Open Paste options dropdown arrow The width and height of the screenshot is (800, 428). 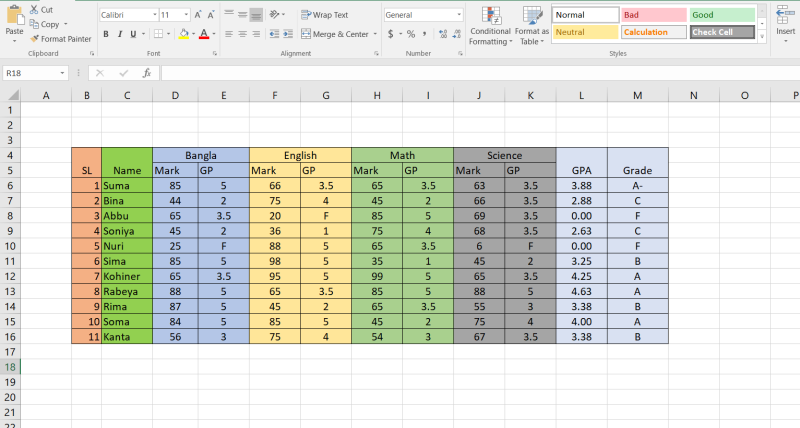(14, 41)
